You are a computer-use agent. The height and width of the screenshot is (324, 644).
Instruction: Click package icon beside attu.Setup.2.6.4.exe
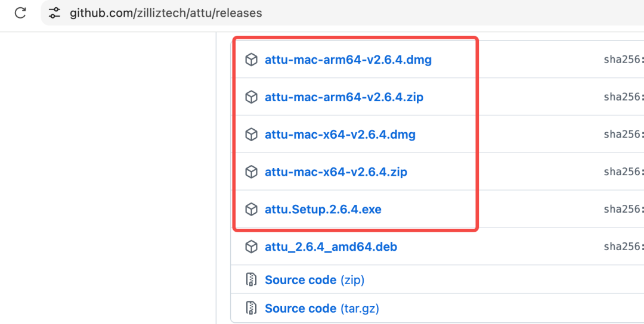click(252, 210)
